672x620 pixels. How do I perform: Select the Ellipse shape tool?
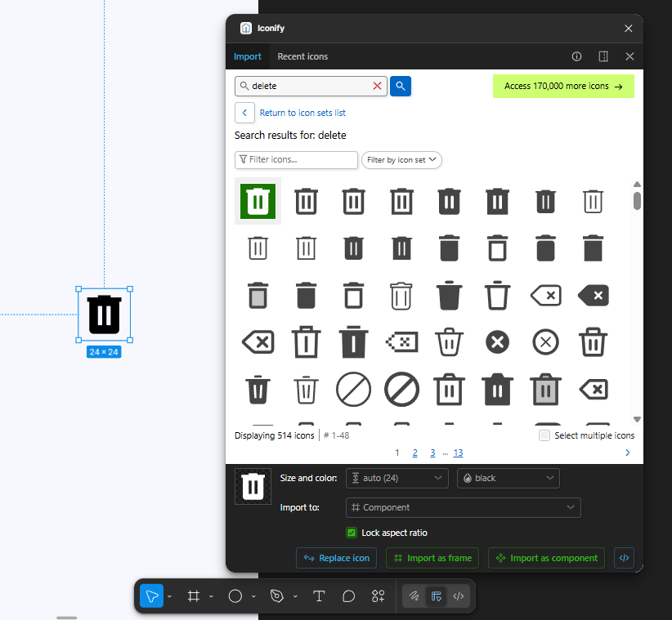235,596
